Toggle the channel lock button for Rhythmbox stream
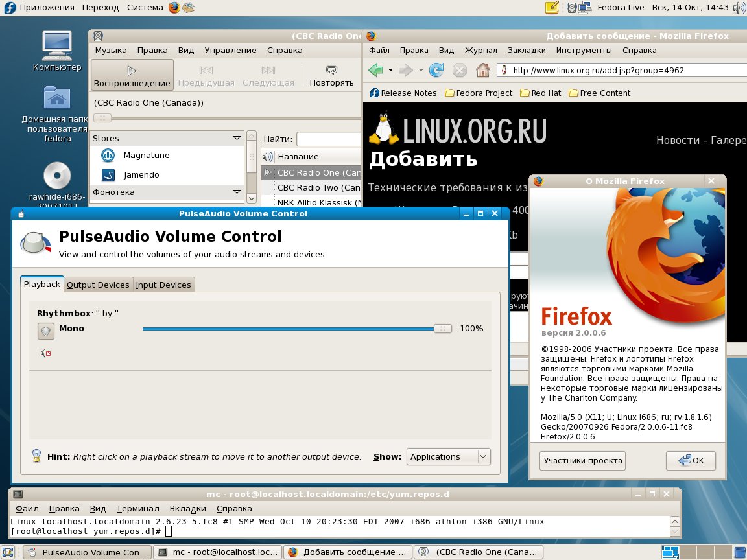The width and height of the screenshot is (747, 560). (46, 331)
